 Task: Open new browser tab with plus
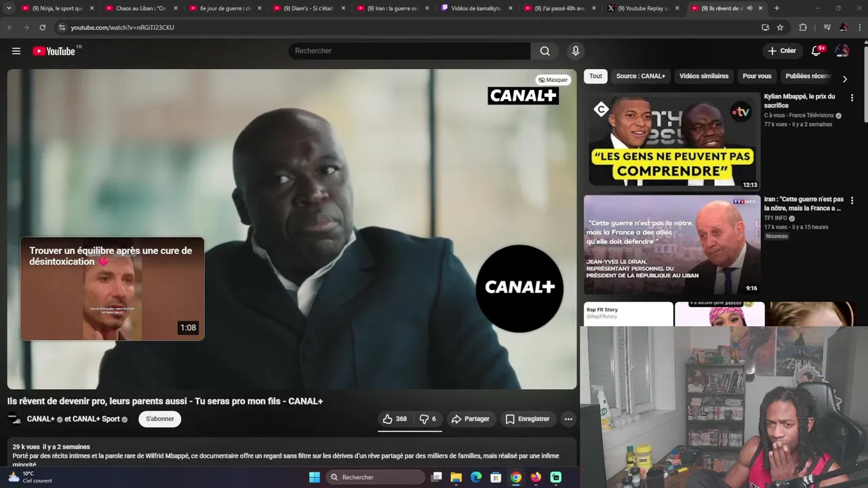[x=776, y=8]
